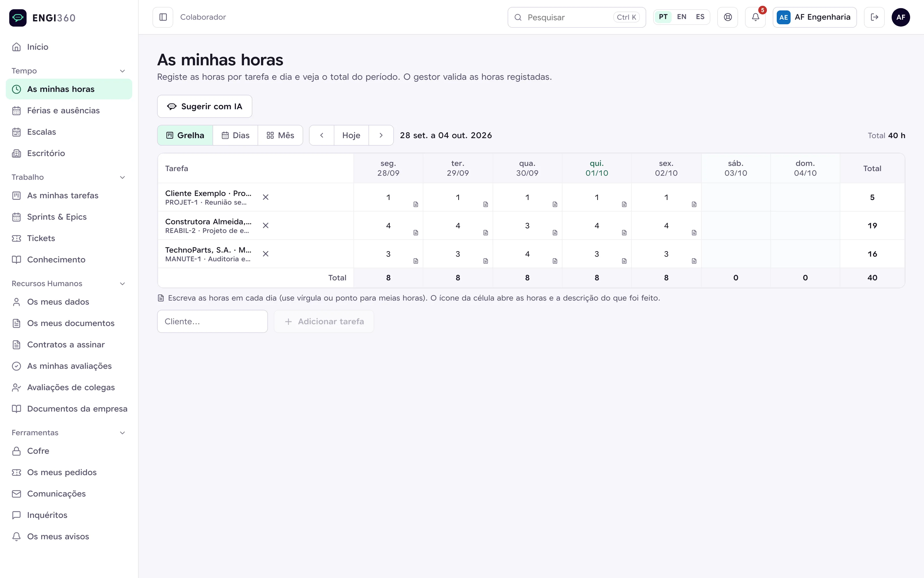The image size is (924, 578).
Task: Open note icon for TechnoParts on ter. 29/09
Action: tap(485, 261)
